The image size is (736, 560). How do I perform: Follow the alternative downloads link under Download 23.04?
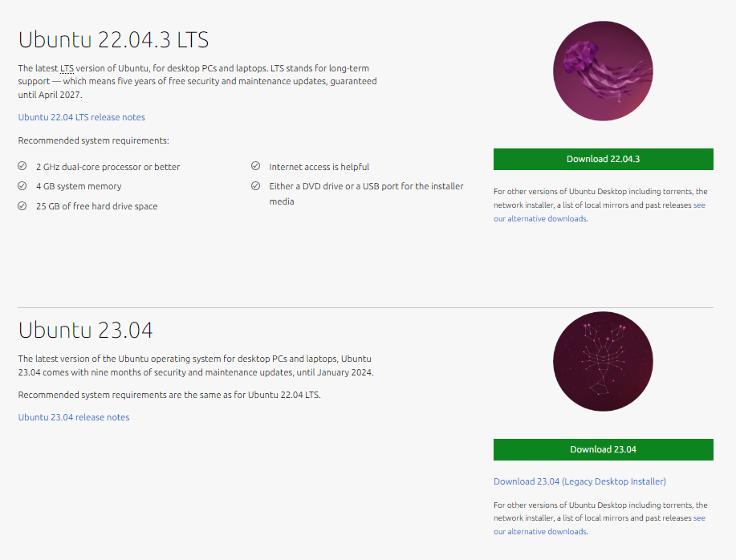540,531
